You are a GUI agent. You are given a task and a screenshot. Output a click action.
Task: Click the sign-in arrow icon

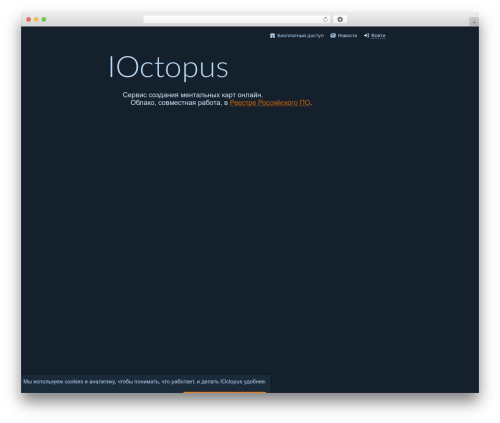366,36
